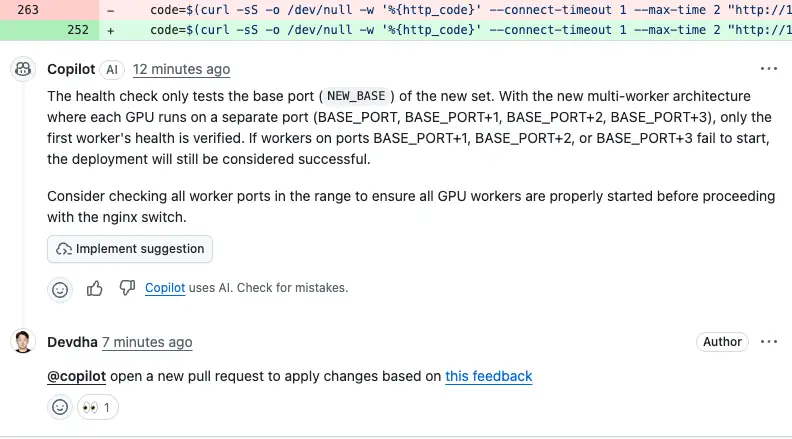This screenshot has height=439, width=792.
Task: Click the Copilot author name
Action: click(72, 70)
